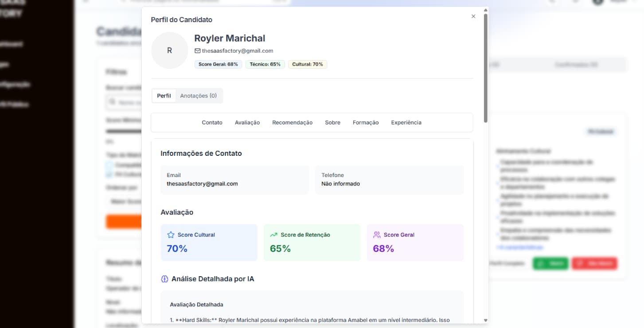This screenshot has height=328, width=644.
Task: Click the people icon on Score Geral card
Action: point(377,235)
